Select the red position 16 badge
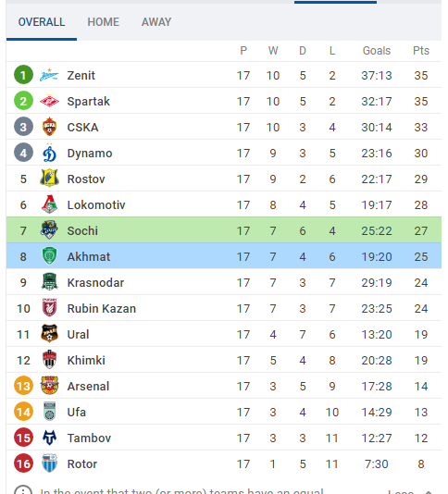 coord(23,463)
